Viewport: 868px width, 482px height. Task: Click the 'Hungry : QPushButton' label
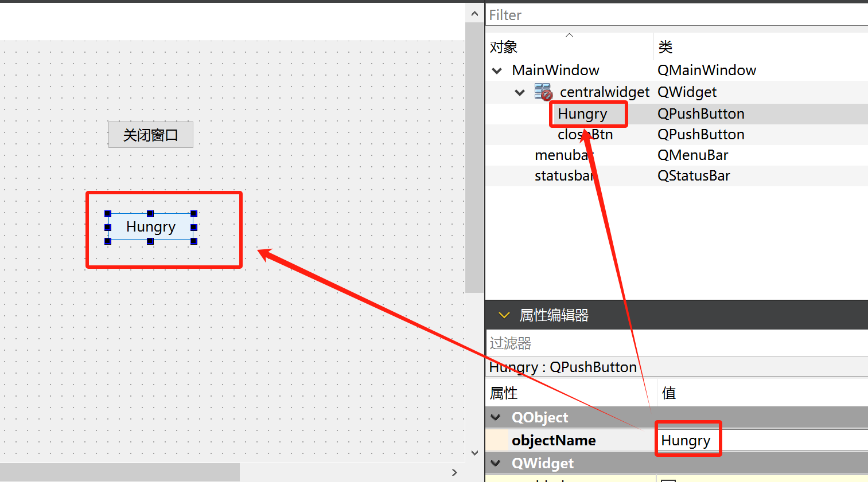click(563, 367)
